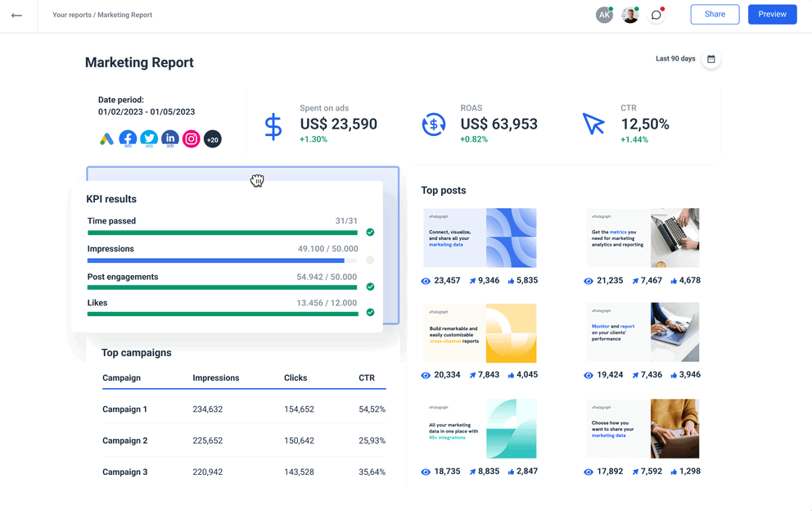Image resolution: width=812 pixels, height=511 pixels.
Task: Select the Campaign 3 row label
Action: coord(124,473)
